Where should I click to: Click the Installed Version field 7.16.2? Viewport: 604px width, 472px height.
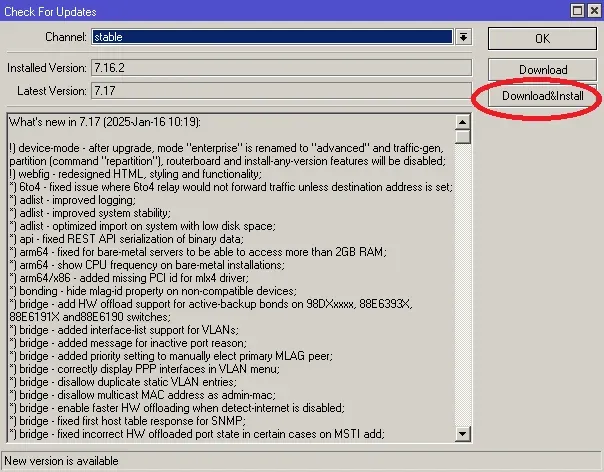point(281,68)
